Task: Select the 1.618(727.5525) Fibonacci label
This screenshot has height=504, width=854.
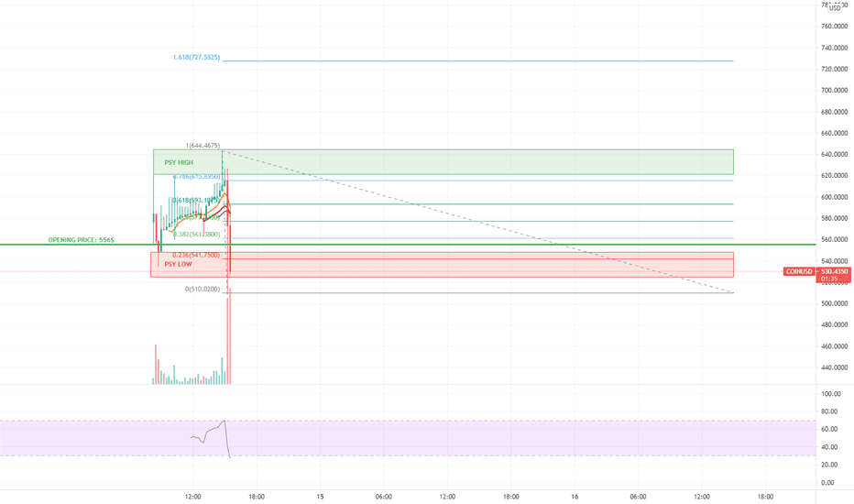Action: pyautogui.click(x=196, y=57)
